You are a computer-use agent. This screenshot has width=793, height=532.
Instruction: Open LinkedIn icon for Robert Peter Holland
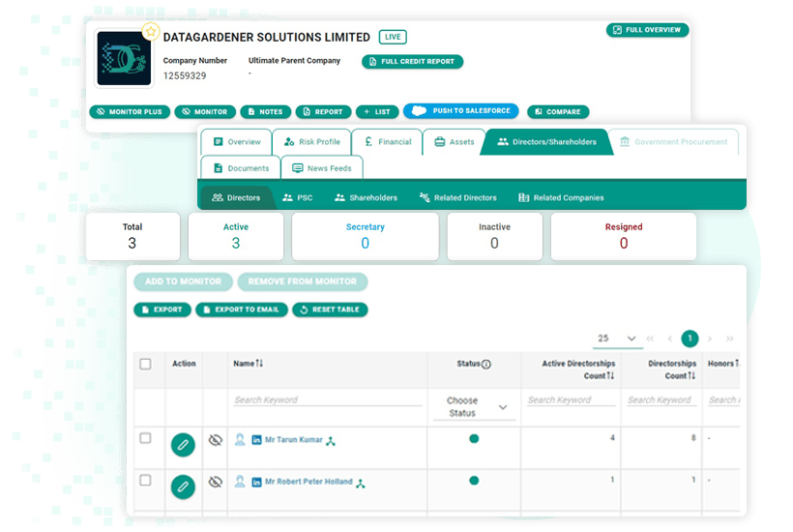[257, 483]
